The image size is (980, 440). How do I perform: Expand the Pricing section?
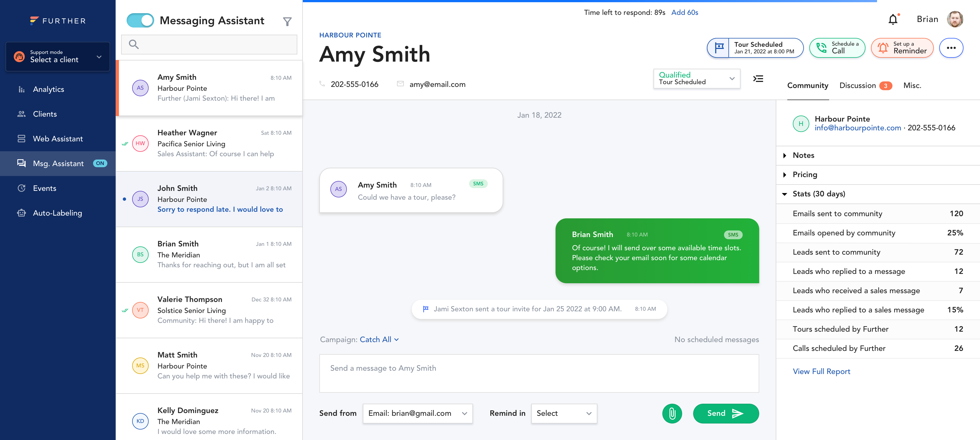[x=878, y=175]
